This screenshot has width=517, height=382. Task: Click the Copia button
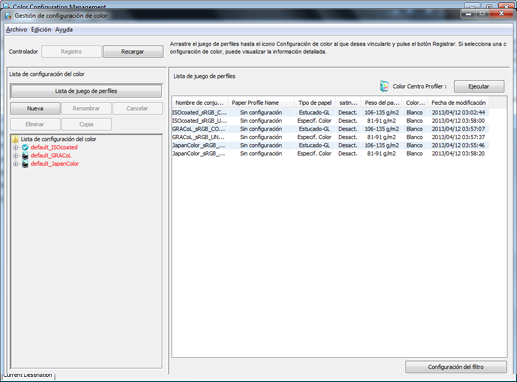tap(86, 124)
